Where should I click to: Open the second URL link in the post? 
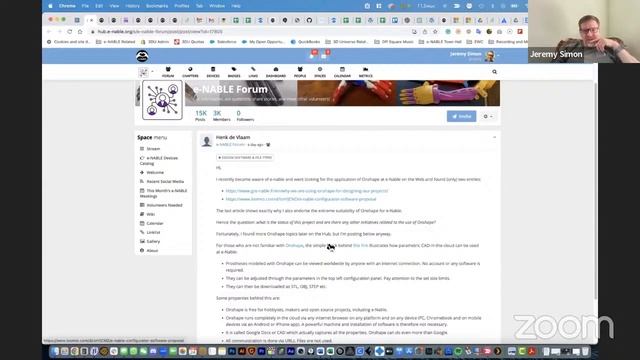(x=301, y=199)
